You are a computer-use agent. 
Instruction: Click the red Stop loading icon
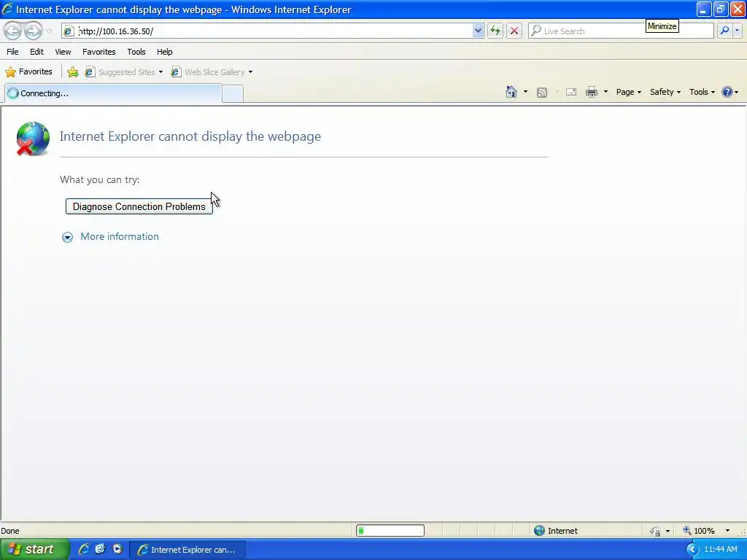tap(514, 31)
